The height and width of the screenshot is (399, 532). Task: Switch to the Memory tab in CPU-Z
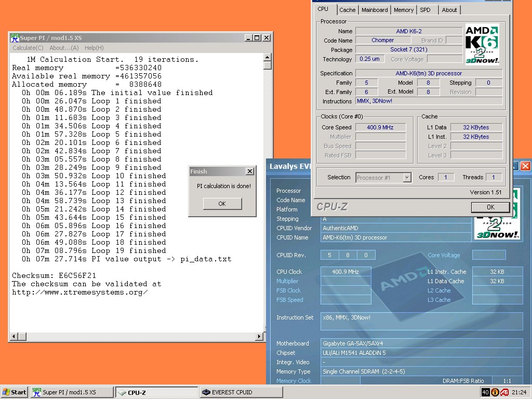click(x=403, y=10)
